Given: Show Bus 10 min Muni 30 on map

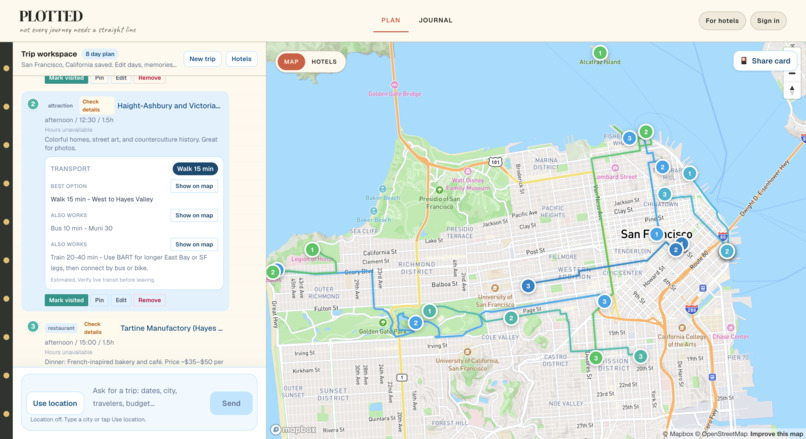Looking at the screenshot, I should (194, 215).
